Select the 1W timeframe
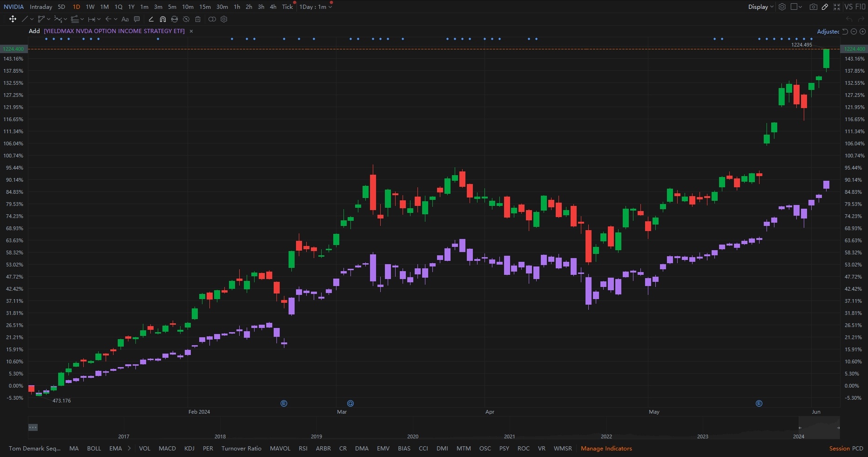Image resolution: width=868 pixels, height=457 pixels. pyautogui.click(x=90, y=7)
